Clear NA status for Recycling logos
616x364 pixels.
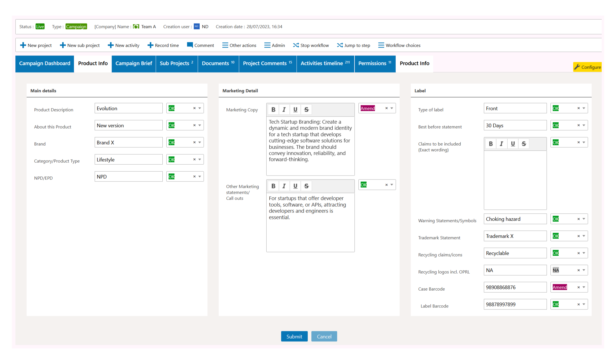(578, 270)
